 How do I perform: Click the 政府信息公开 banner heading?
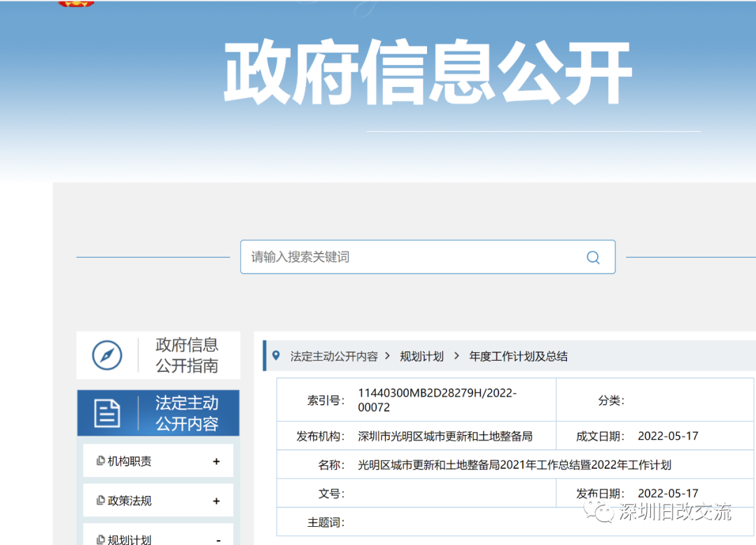click(428, 72)
